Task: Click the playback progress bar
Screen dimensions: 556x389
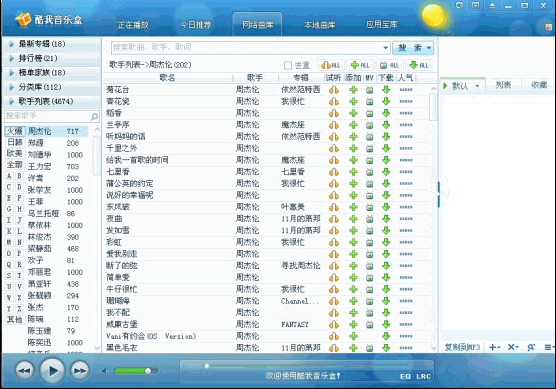Action: 307,366
